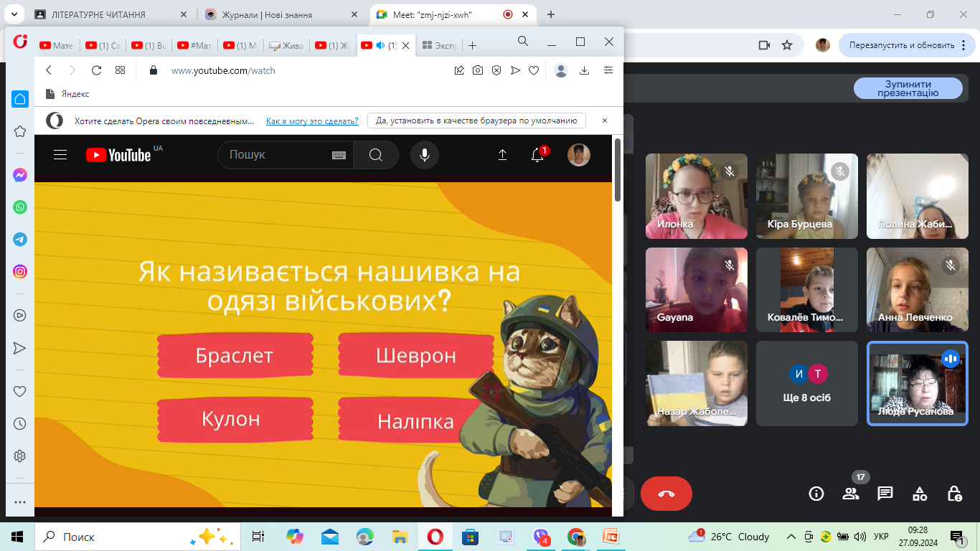Switch to Opera tab #Мат
This screenshot has width=980, height=551.
click(x=194, y=45)
